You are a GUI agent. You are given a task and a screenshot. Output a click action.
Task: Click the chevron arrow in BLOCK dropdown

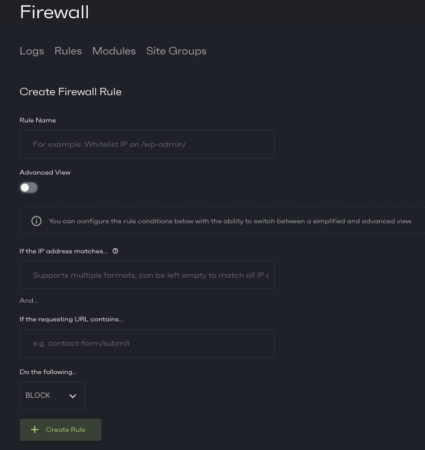[73, 396]
